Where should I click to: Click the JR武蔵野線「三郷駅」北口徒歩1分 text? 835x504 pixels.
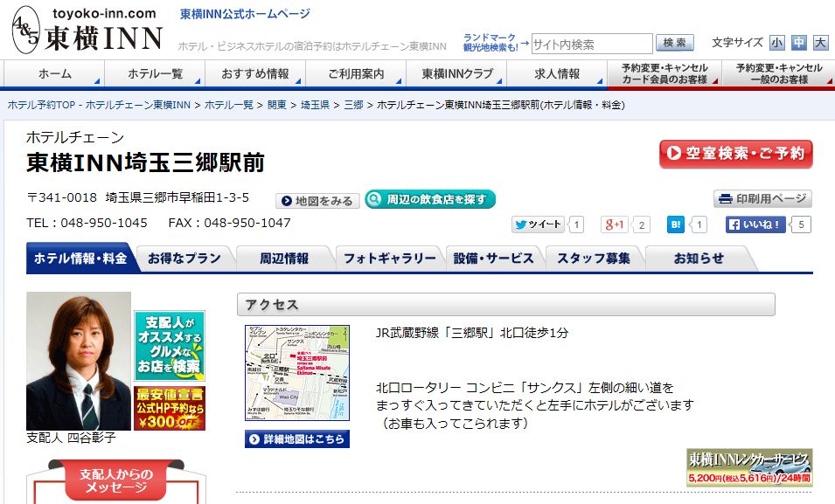tap(472, 333)
